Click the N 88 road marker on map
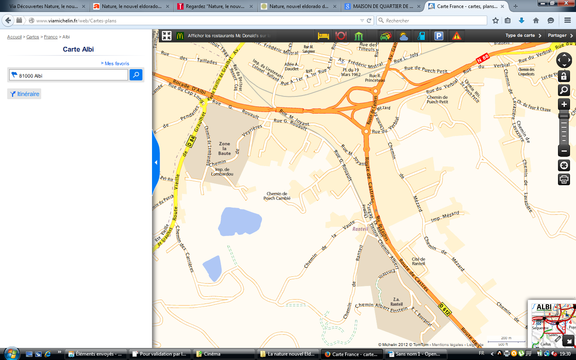 pos(482,58)
